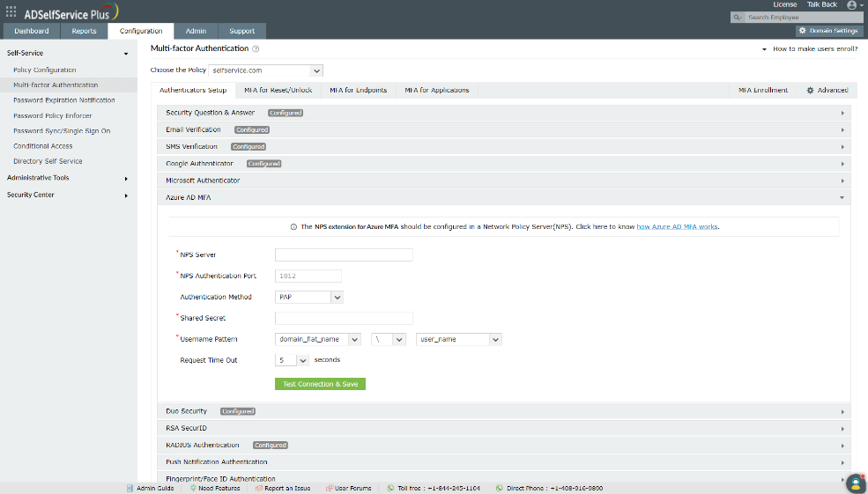
Task: Open Password Sync/Single Sign On
Action: coord(62,131)
